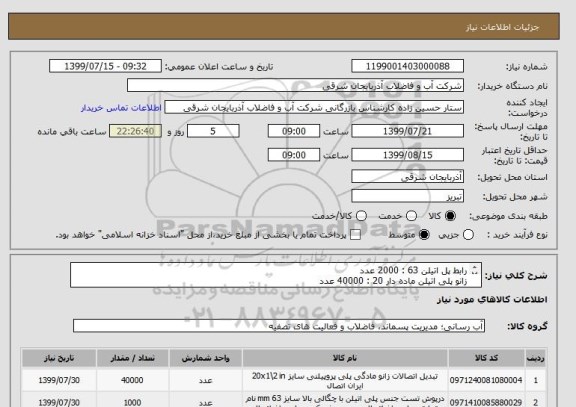Click the need number field 1199001403000088
This screenshot has height=407, width=576.
pyautogui.click(x=407, y=66)
